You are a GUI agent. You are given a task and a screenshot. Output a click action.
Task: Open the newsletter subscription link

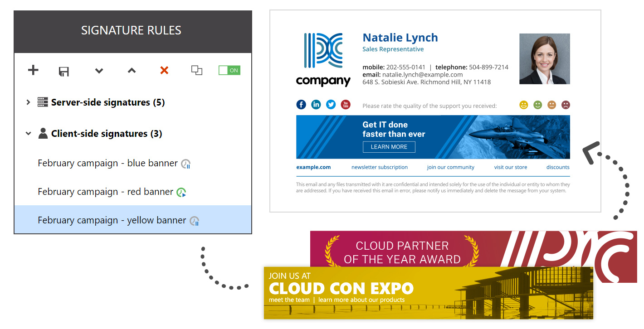[x=380, y=167]
